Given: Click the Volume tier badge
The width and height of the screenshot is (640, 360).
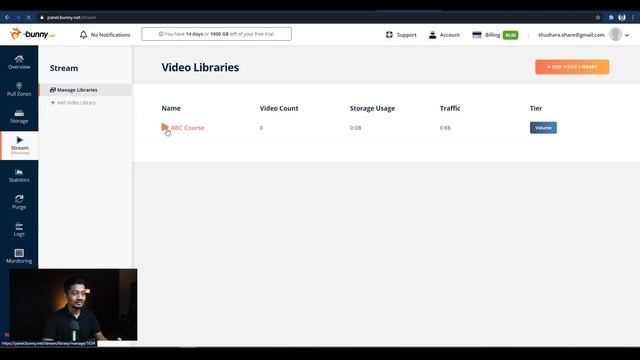Looking at the screenshot, I should [543, 128].
